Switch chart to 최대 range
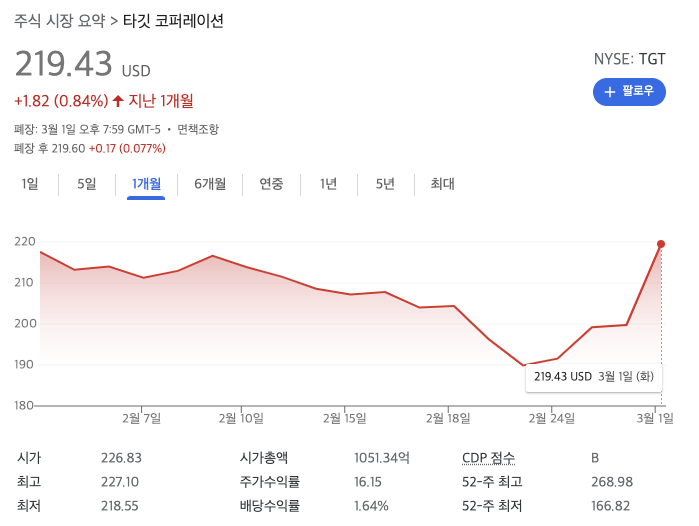The height and width of the screenshot is (526, 699). pos(442,184)
